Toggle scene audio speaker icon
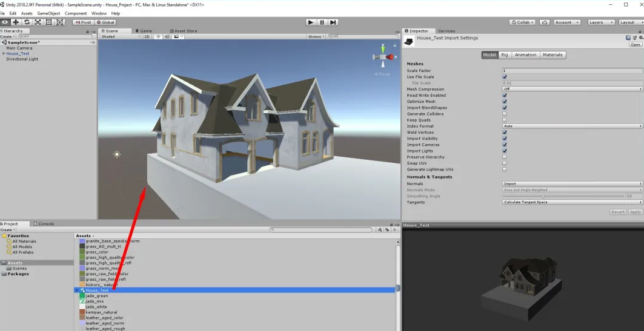644x331 pixels. 167,36
